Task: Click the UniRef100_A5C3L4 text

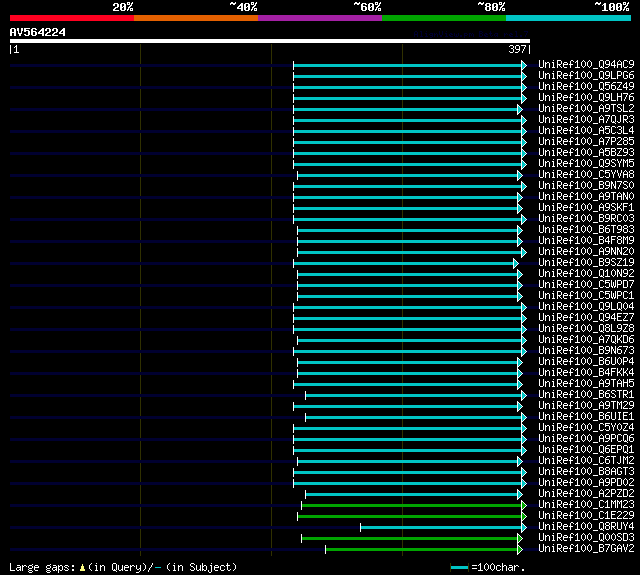Action: (x=586, y=131)
